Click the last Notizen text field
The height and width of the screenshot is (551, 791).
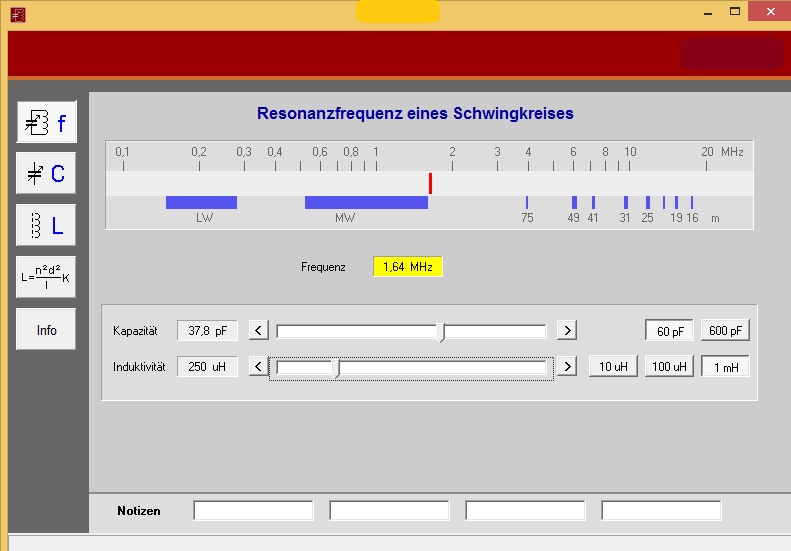[x=661, y=511]
